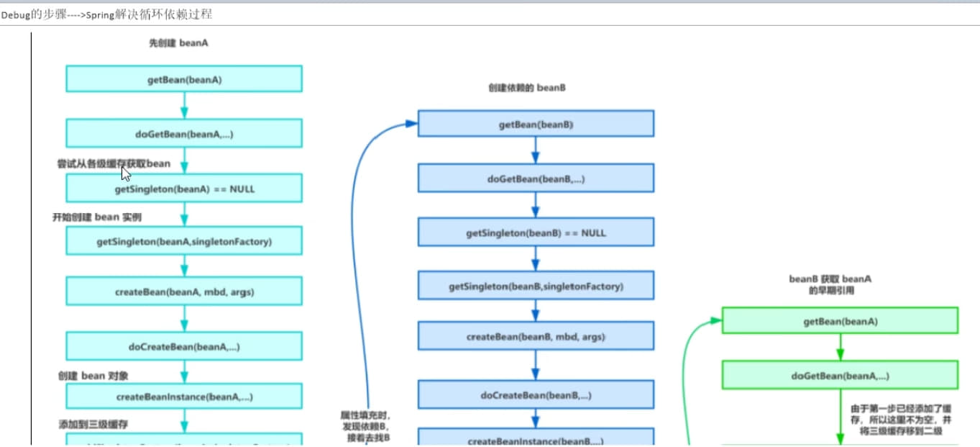Select the getSingleton(beanB,singletonFactory) box
This screenshot has width=980, height=447.
(536, 286)
